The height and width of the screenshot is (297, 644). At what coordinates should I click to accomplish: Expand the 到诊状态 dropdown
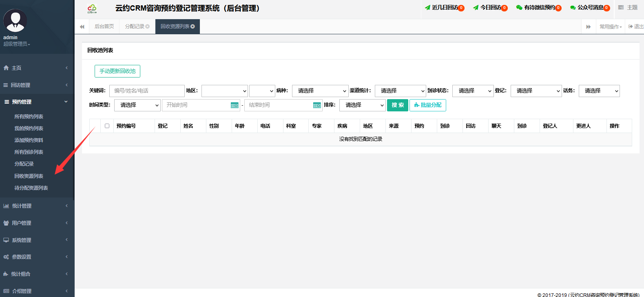click(x=473, y=91)
